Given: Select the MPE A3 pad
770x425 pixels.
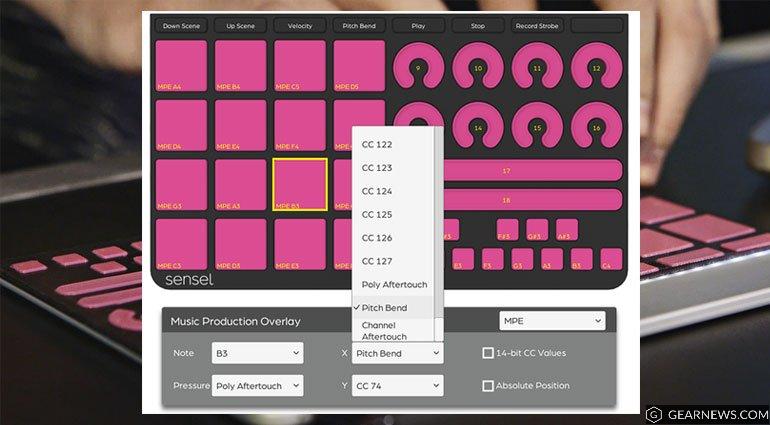Looking at the screenshot, I should [241, 185].
